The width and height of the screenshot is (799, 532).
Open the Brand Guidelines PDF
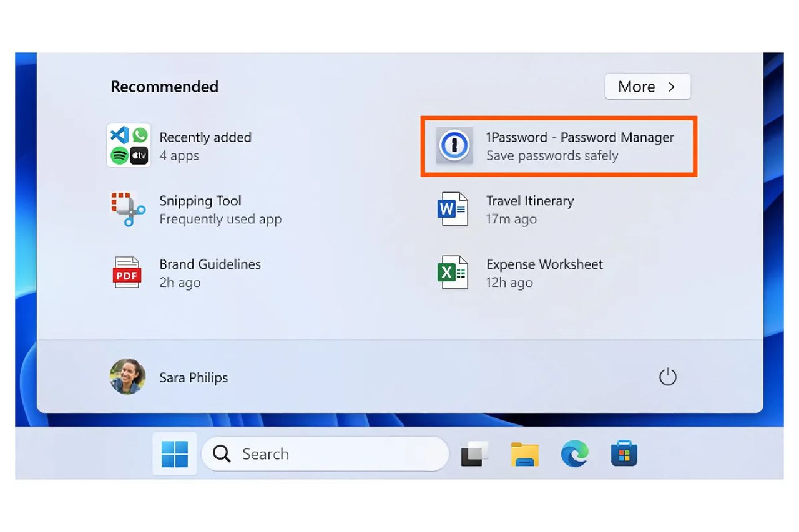209,273
